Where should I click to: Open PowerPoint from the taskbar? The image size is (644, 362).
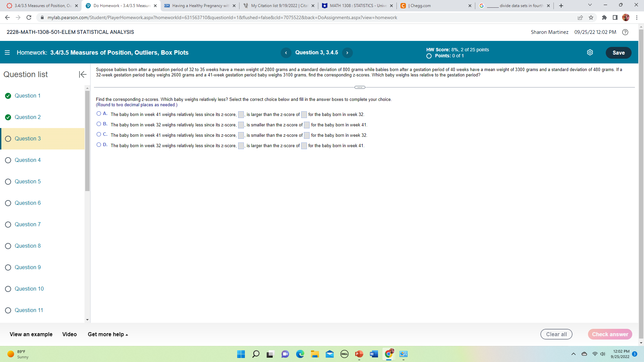(359, 354)
